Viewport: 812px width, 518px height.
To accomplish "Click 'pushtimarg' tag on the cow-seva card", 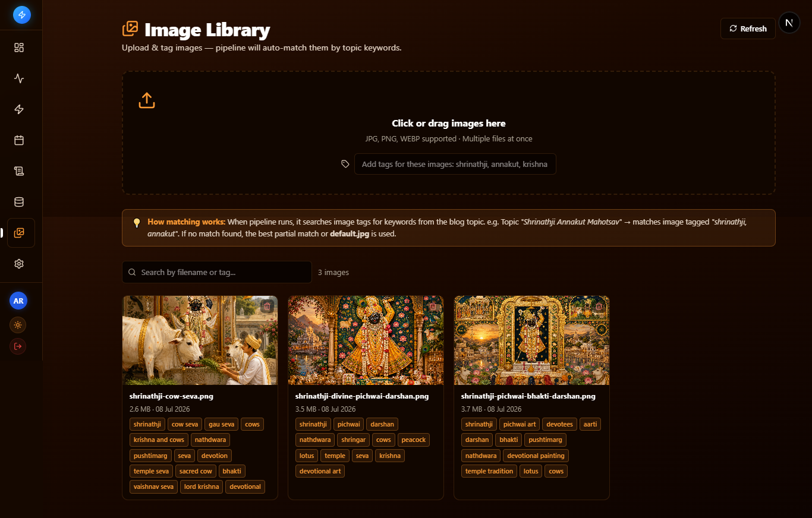I will [x=150, y=456].
